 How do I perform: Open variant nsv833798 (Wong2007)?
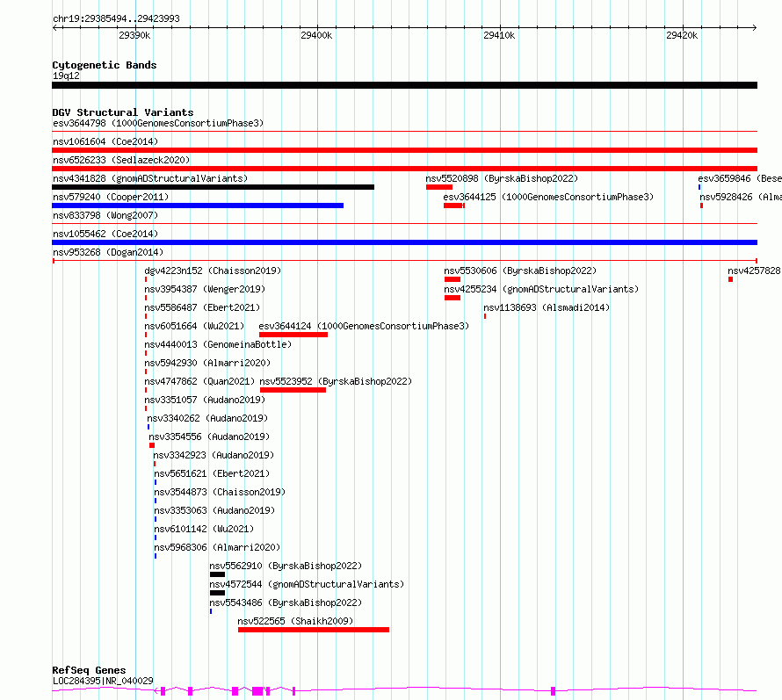coord(105,215)
